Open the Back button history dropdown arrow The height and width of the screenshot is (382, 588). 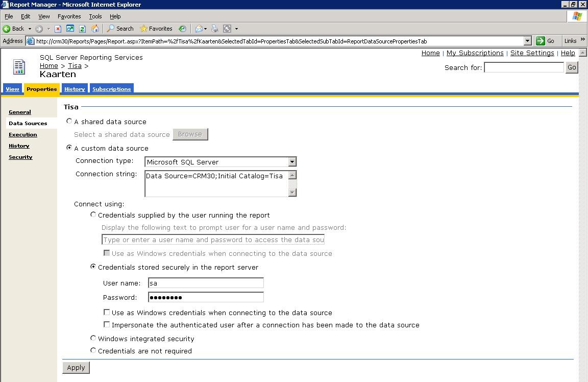pyautogui.click(x=30, y=29)
